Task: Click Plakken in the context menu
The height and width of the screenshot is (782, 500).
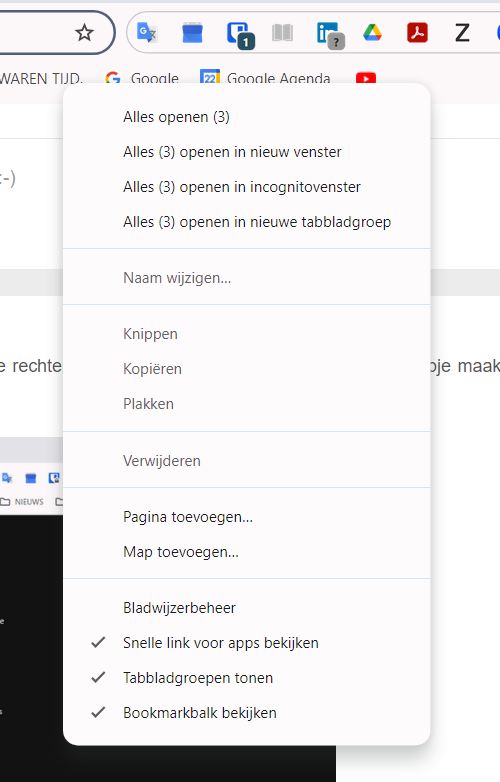Action: tap(246, 404)
